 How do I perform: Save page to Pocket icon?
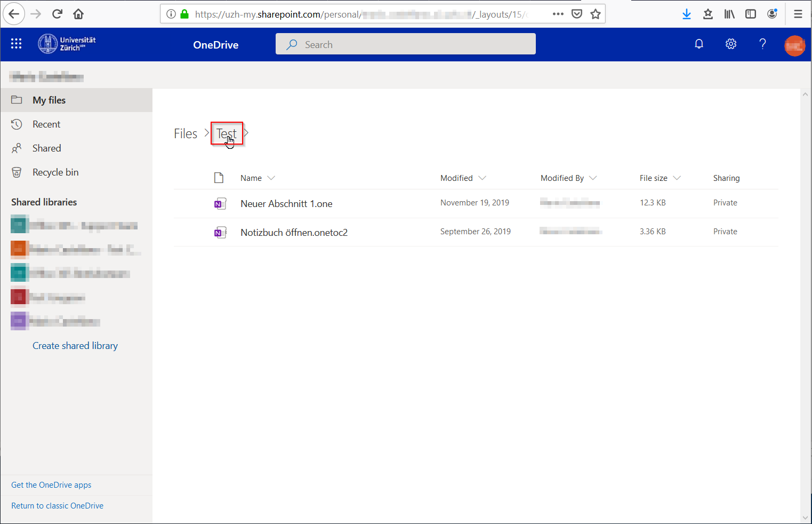pos(577,14)
